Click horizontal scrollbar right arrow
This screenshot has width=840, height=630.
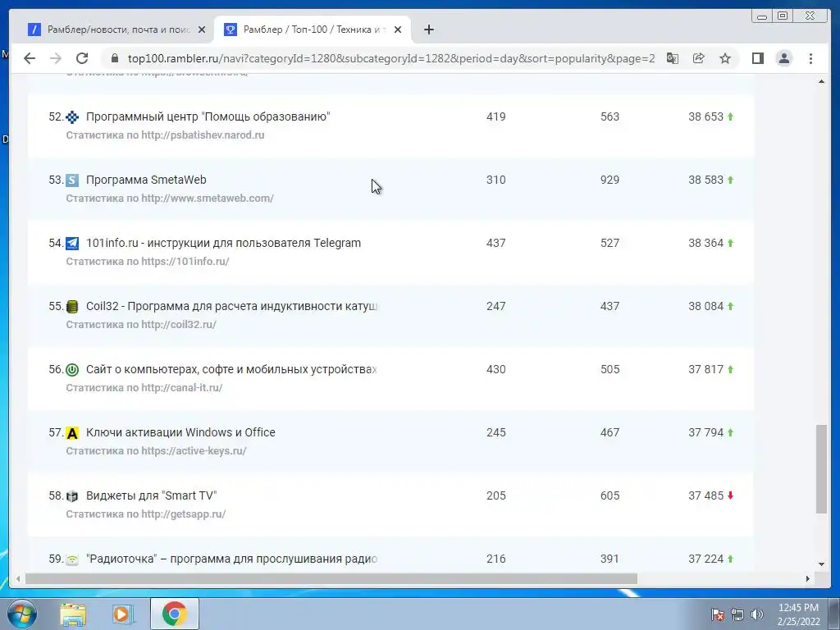coord(808,578)
